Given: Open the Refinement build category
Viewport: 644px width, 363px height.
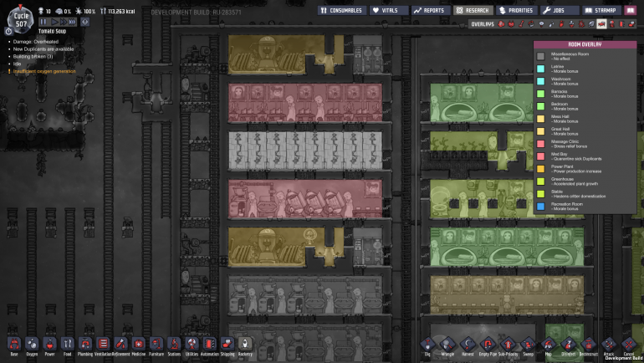Looking at the screenshot, I should 120,344.
